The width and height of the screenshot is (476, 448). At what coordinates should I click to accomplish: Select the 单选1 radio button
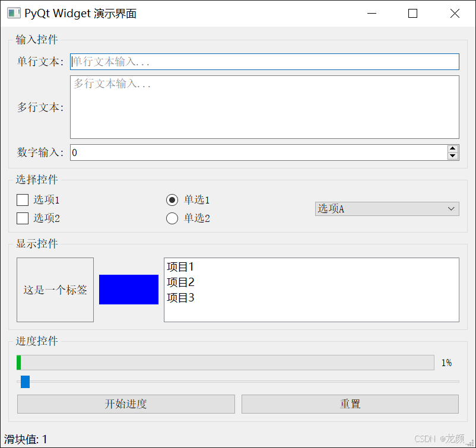[172, 200]
